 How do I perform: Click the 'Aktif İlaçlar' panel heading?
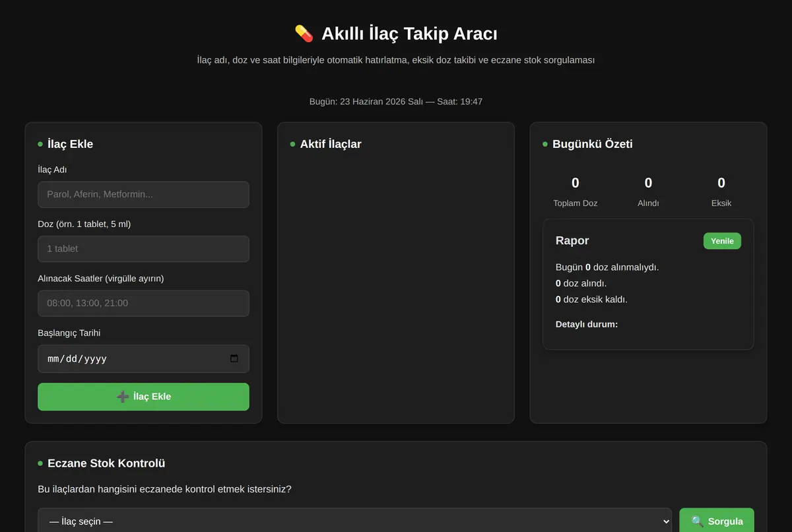[x=331, y=144]
